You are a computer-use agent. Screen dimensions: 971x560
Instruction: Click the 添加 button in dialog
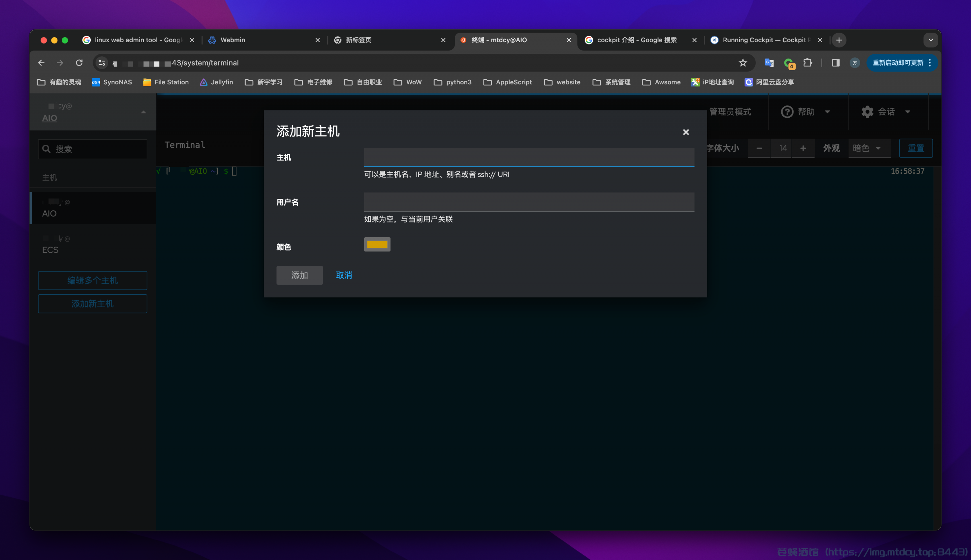(x=299, y=275)
